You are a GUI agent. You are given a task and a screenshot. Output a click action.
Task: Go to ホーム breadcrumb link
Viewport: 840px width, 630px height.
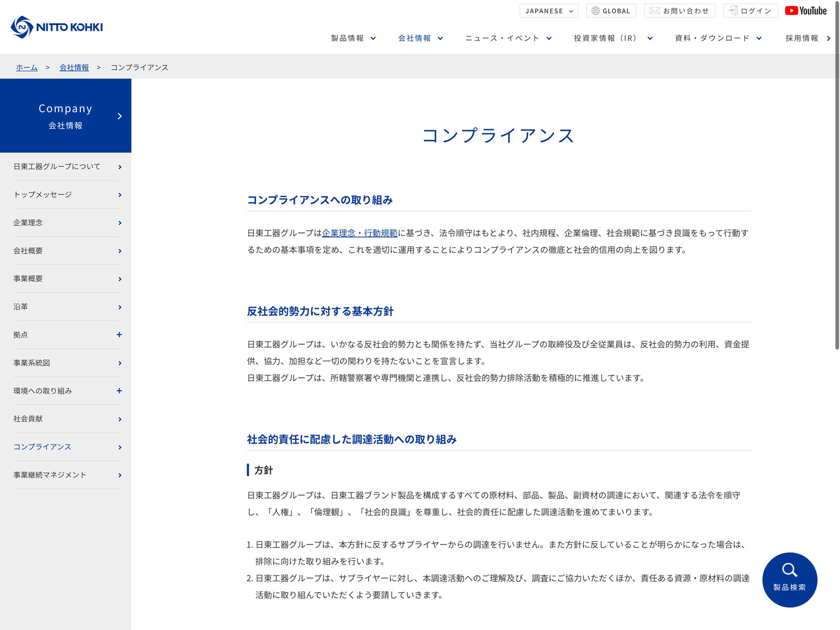pos(27,68)
